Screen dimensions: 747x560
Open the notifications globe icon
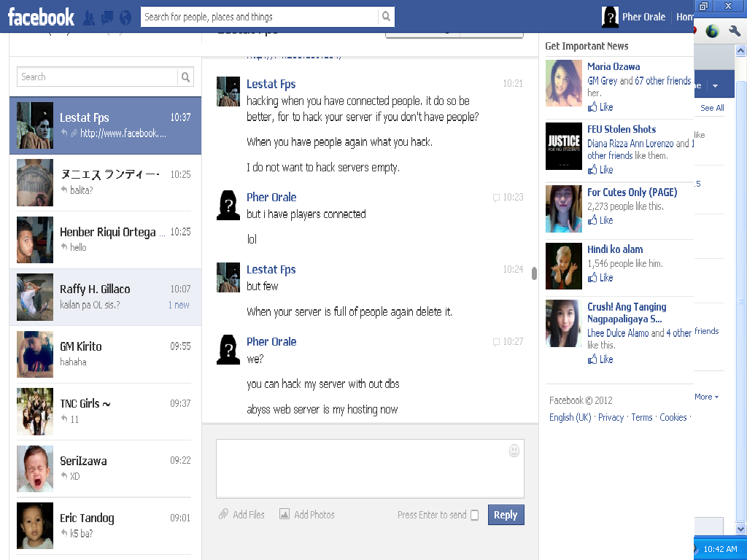[125, 17]
